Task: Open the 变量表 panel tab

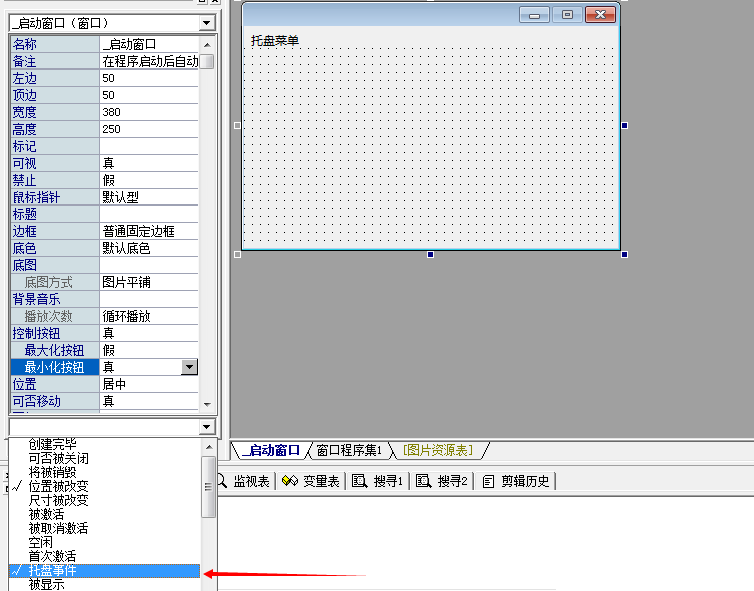Action: pos(311,481)
